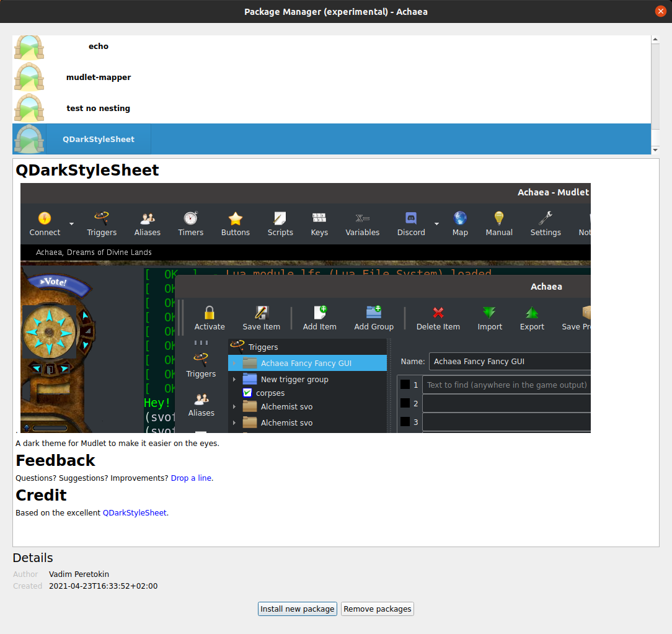Expand 'New trigger group' in preview tree
The width and height of the screenshot is (672, 634).
click(234, 379)
